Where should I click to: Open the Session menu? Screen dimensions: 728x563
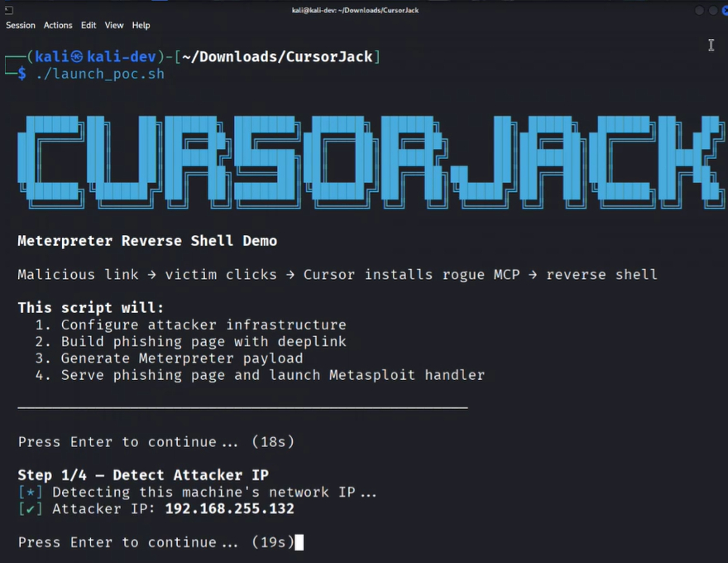[21, 25]
